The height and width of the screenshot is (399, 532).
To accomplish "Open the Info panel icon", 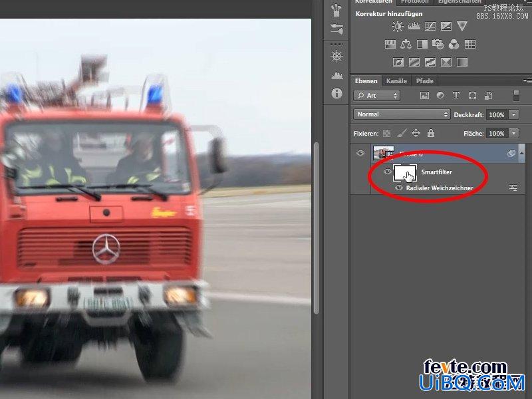I will pos(336,93).
